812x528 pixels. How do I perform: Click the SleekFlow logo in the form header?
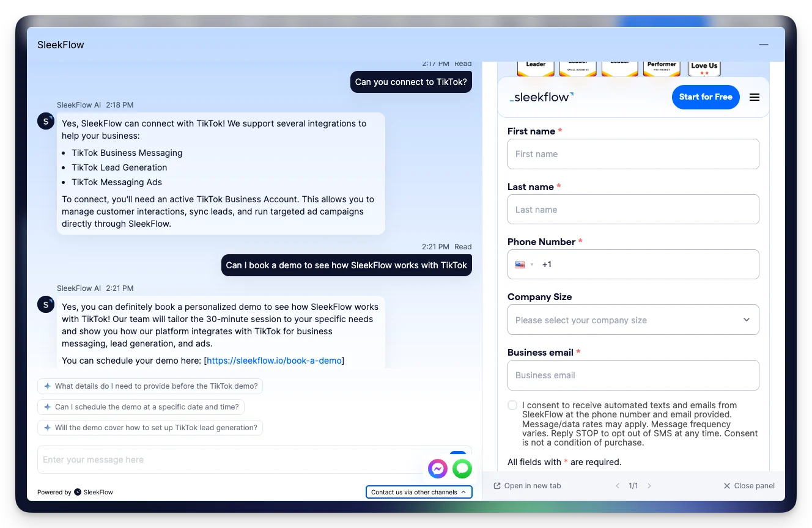(542, 97)
